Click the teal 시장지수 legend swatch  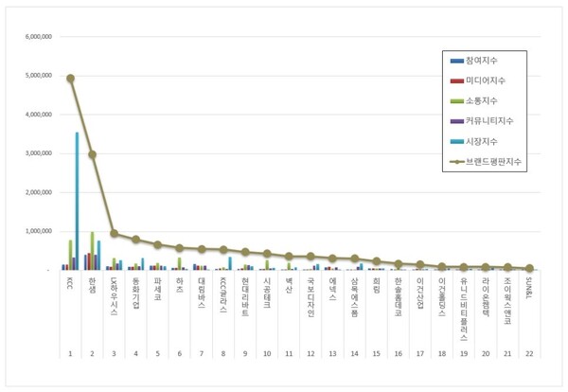[x=457, y=142]
